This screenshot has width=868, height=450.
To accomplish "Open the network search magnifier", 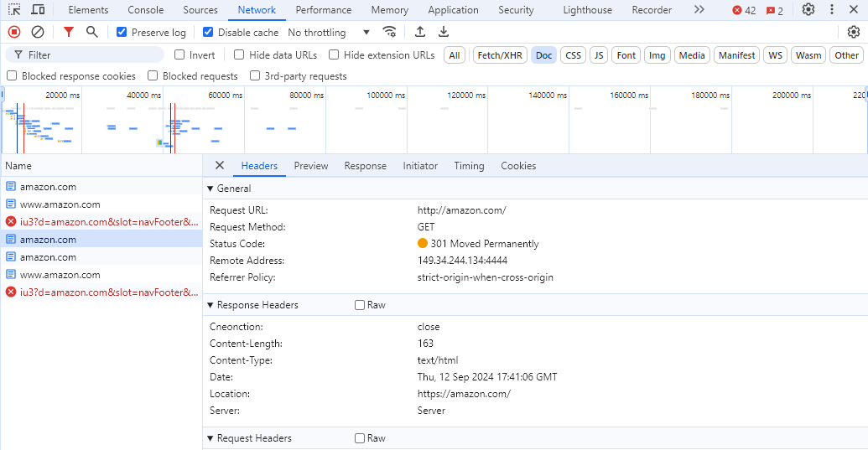I will pos(92,32).
